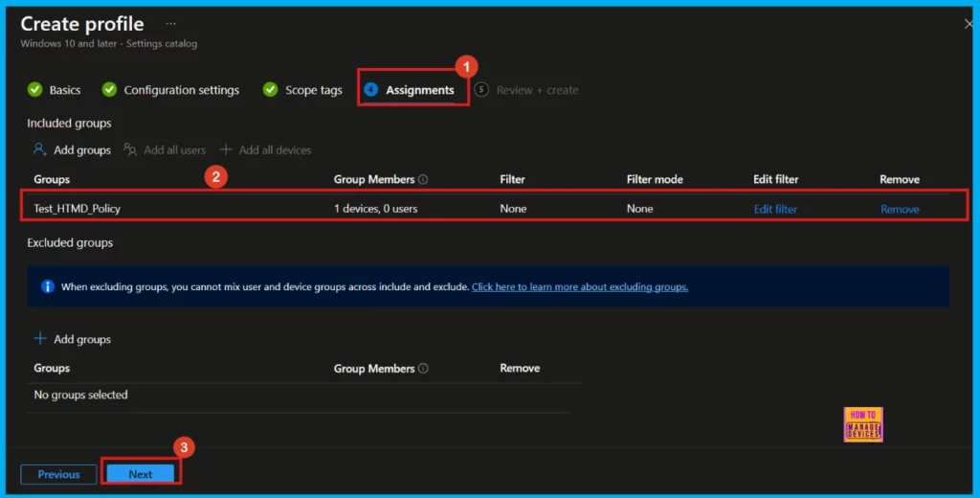Click Edit filter for Test_HTMD_Policy

775,209
